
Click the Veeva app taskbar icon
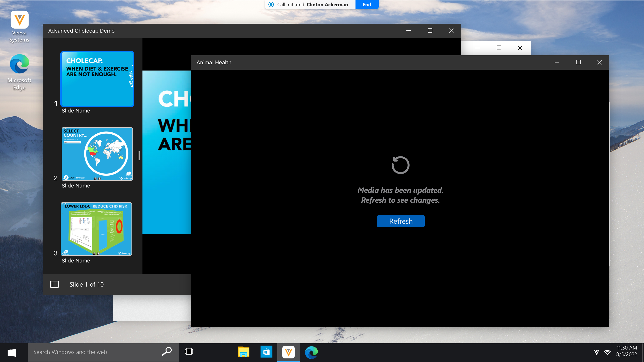[x=289, y=352]
